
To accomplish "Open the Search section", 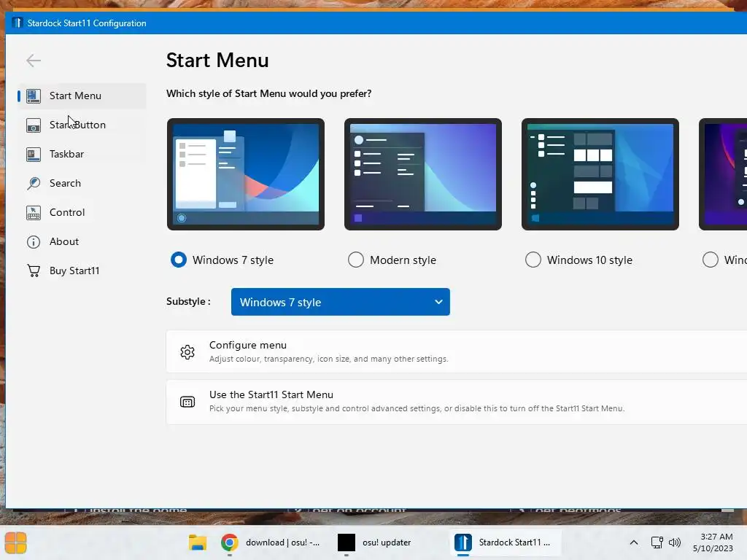I will click(82, 183).
